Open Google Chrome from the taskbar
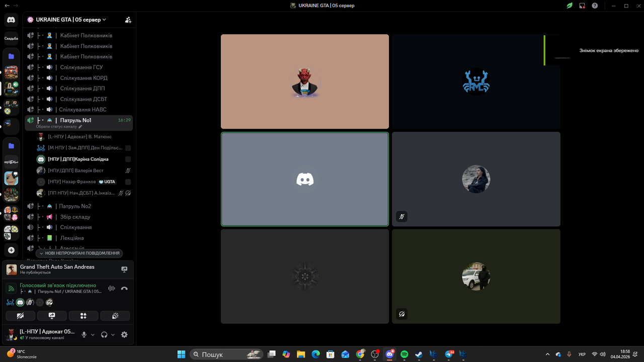 pos(360,354)
